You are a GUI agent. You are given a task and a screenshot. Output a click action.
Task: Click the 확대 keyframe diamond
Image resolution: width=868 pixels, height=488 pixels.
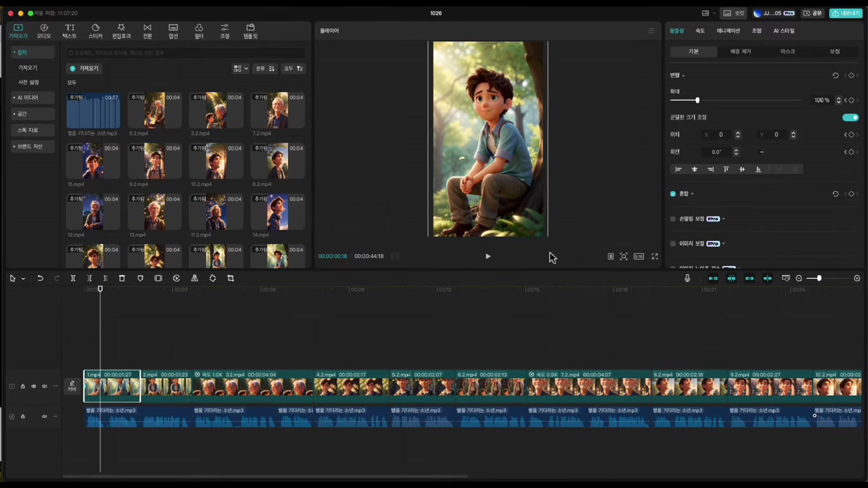tap(851, 101)
